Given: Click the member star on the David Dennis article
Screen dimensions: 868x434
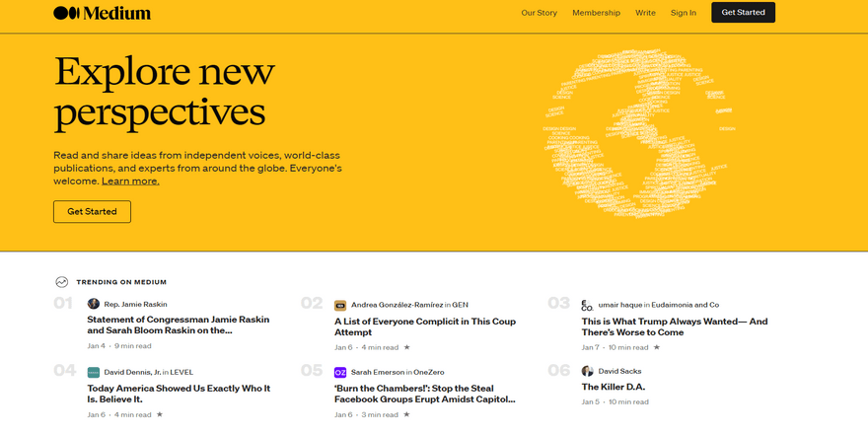Looking at the screenshot, I should [160, 414].
